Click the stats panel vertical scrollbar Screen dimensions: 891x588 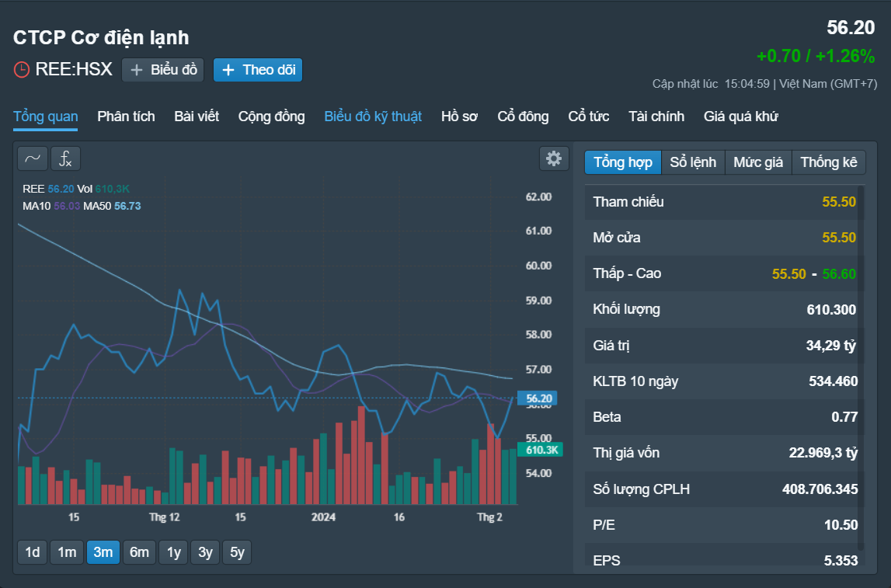click(x=861, y=368)
